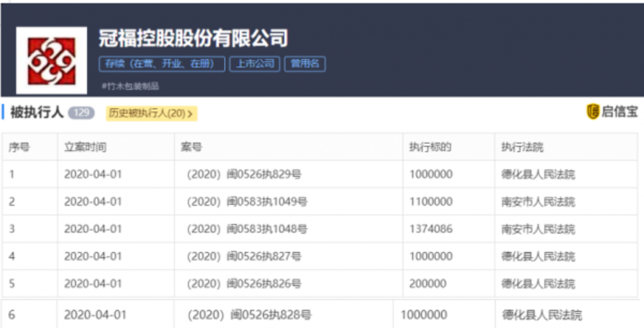This screenshot has height=328, width=644.
Task: Click 德化县人民法院 for case 闽0526执826号
Action: tap(538, 284)
